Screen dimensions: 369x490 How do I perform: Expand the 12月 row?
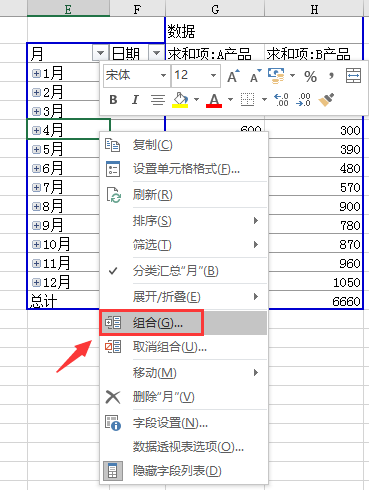[x=36, y=283]
